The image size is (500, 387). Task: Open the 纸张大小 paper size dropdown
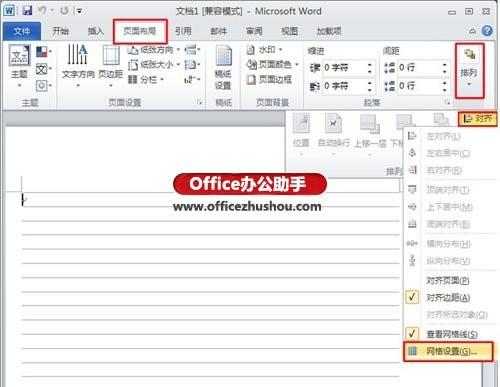point(154,64)
